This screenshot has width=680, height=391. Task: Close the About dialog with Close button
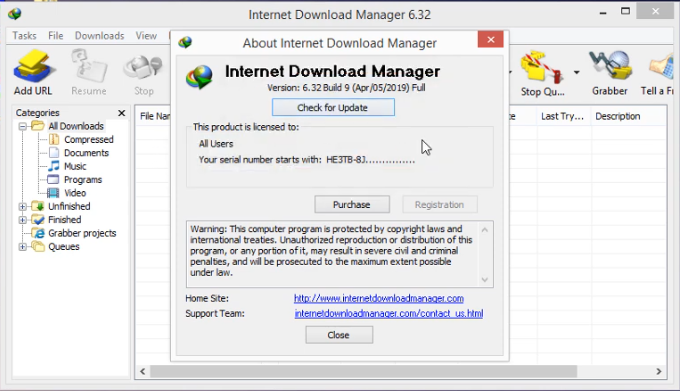[339, 335]
